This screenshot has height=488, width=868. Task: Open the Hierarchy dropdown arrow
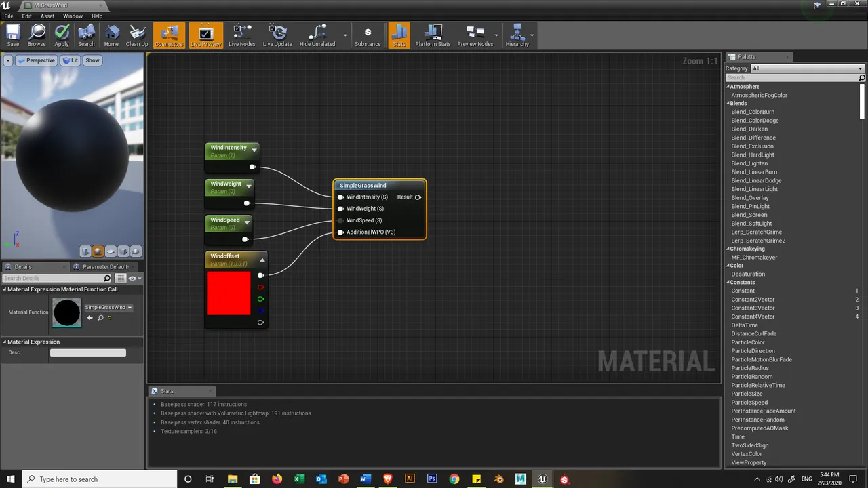click(532, 35)
